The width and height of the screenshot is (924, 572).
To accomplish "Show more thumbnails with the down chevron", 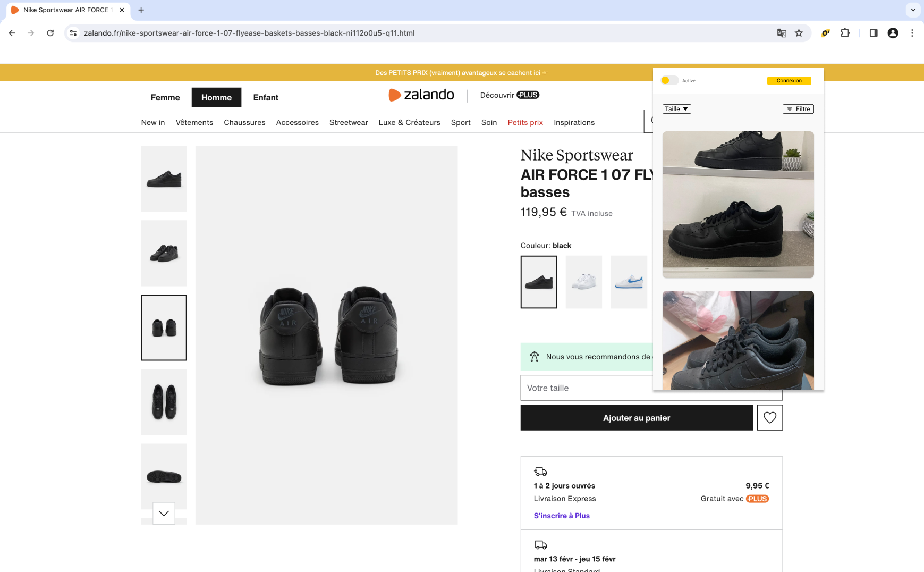I will pos(164,514).
